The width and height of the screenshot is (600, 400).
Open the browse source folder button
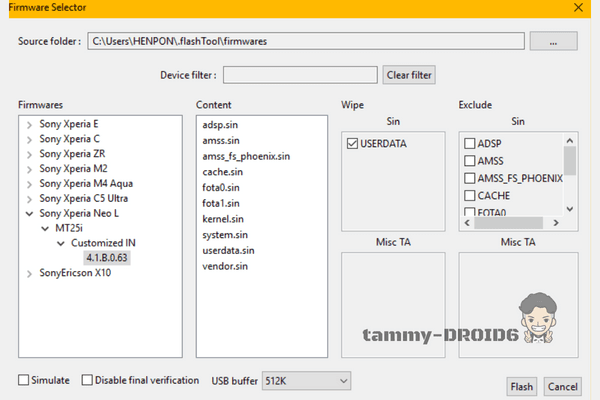click(553, 41)
